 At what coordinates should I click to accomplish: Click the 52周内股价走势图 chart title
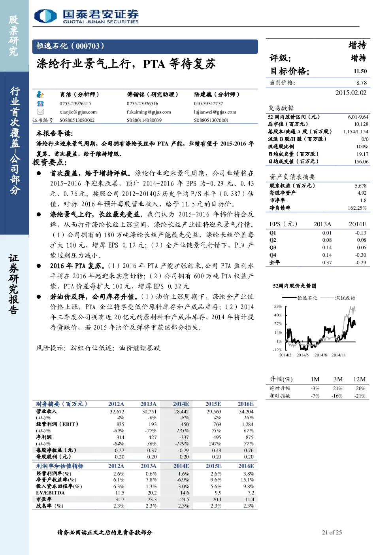[x=295, y=286]
